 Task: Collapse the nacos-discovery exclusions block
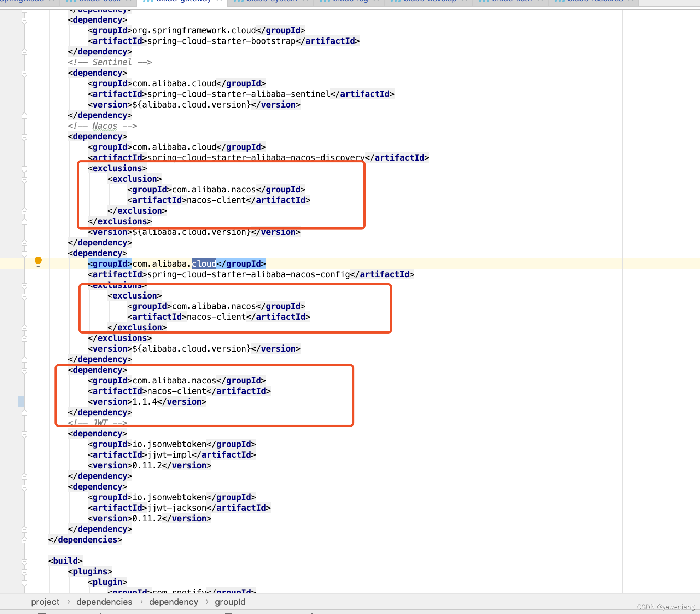point(24,169)
